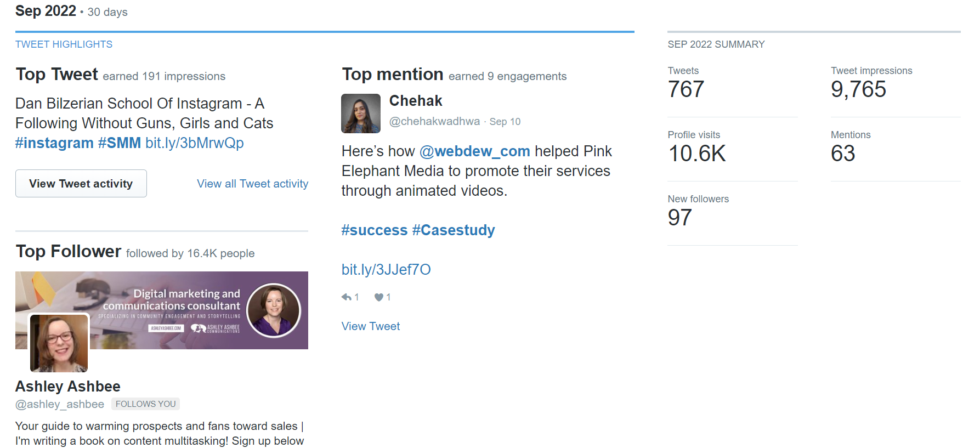Click the @chehakwadhwa handle
The image size is (980, 448).
tap(434, 122)
